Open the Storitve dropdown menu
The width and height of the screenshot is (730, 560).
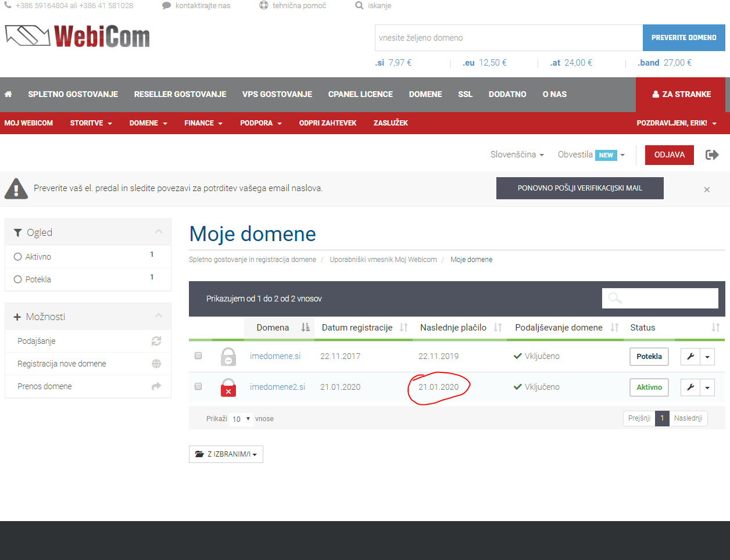pyautogui.click(x=91, y=123)
